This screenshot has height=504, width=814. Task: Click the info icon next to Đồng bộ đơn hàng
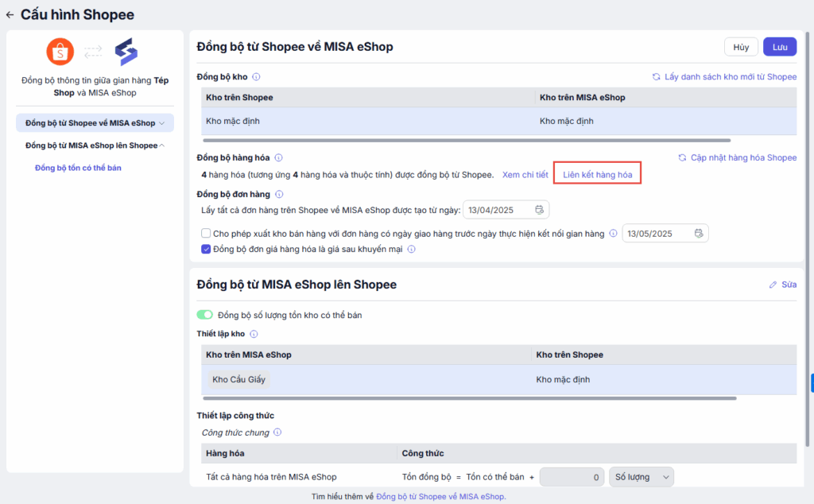click(x=279, y=194)
